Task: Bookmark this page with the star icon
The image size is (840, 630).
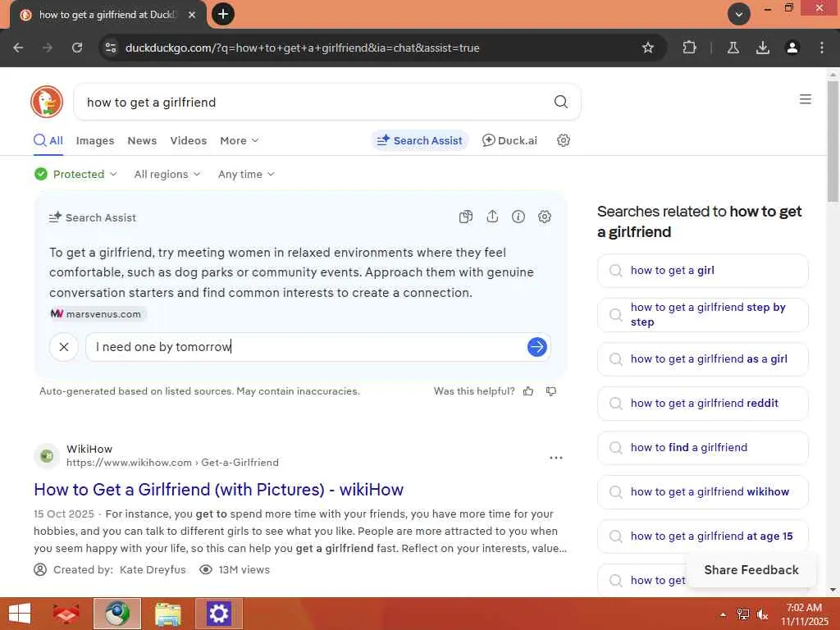Action: click(648, 48)
